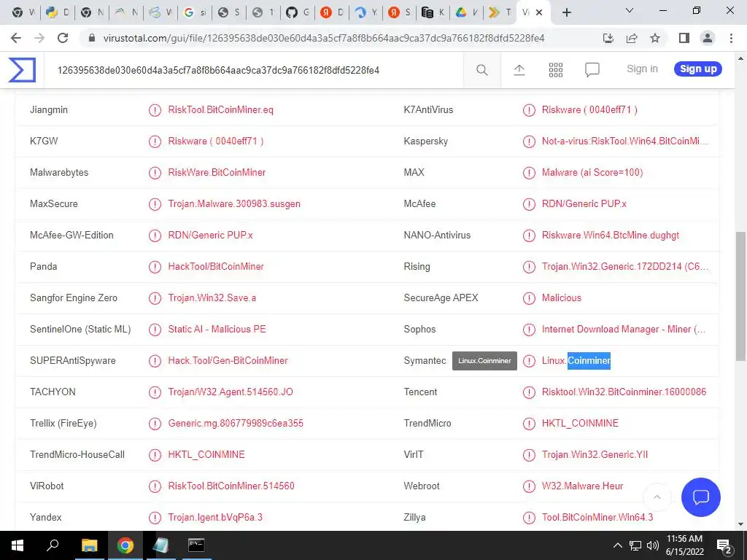747x560 pixels.
Task: Switch to the first tab in the strip
Action: pyautogui.click(x=24, y=12)
